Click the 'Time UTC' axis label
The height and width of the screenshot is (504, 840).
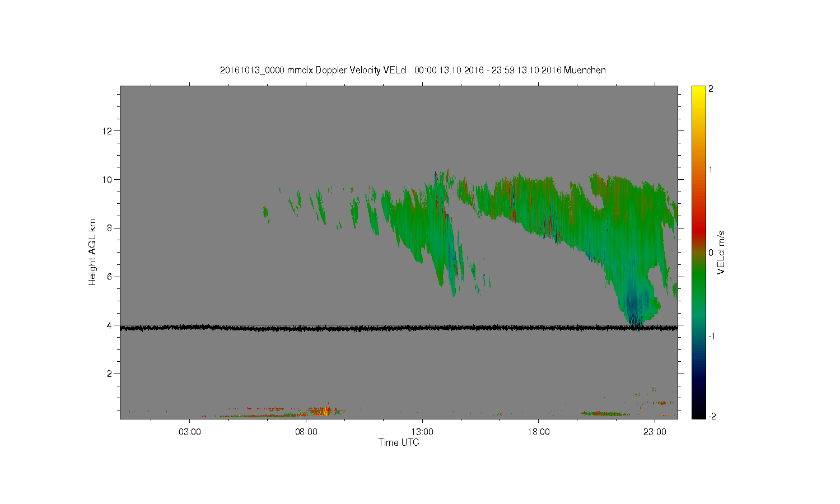click(399, 442)
